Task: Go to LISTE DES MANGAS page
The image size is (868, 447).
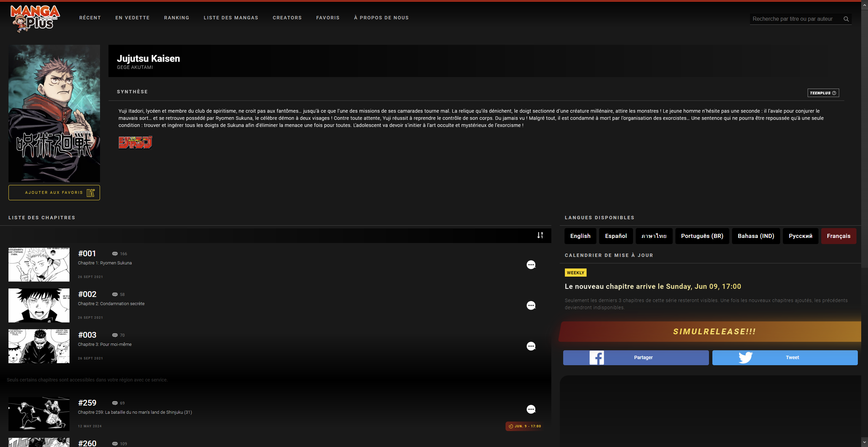Action: pyautogui.click(x=231, y=18)
